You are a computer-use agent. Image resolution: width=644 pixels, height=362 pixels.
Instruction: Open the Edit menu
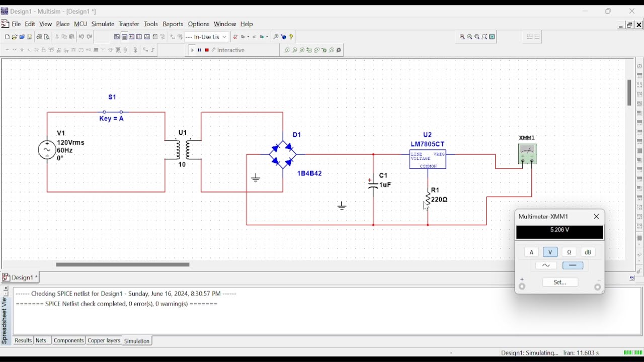[30, 24]
